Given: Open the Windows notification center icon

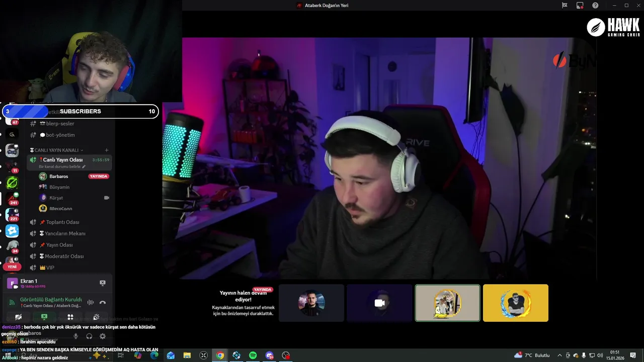Looking at the screenshot, I should [x=633, y=355].
